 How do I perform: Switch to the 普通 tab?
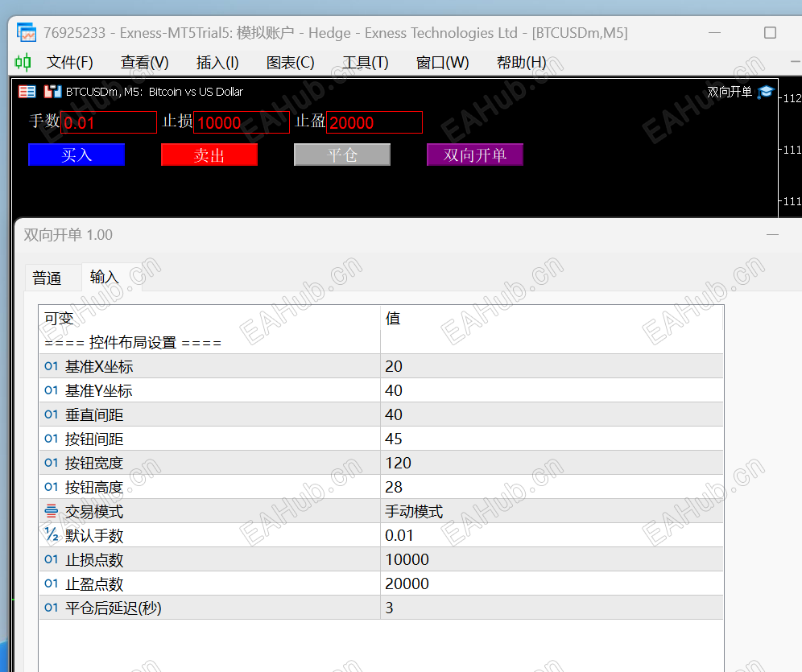[x=50, y=277]
